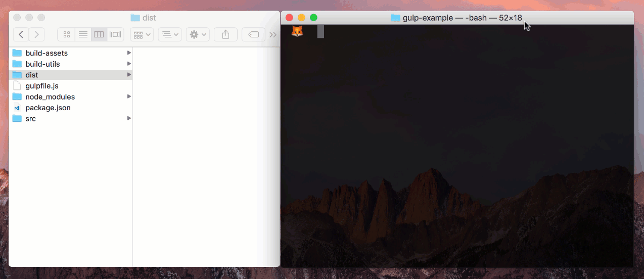Screen dimensions: 644x279
Task: Open the gear Action menu
Action: 198,34
